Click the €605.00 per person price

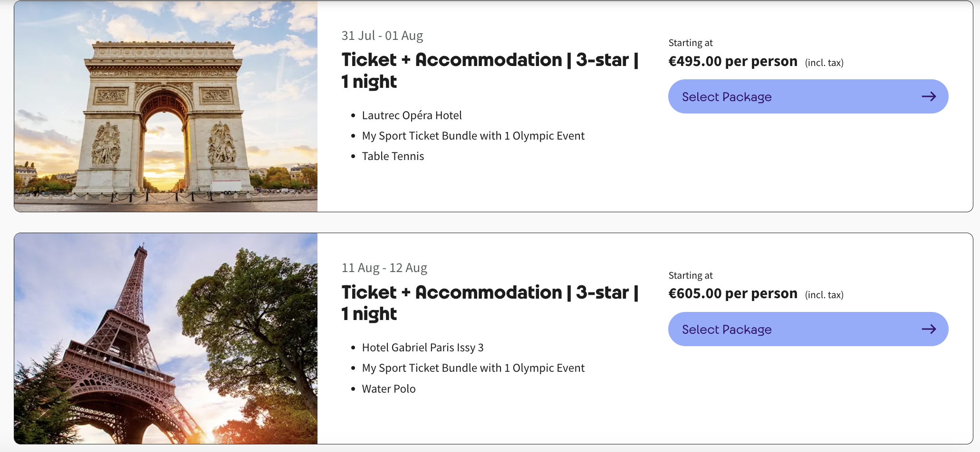click(732, 293)
